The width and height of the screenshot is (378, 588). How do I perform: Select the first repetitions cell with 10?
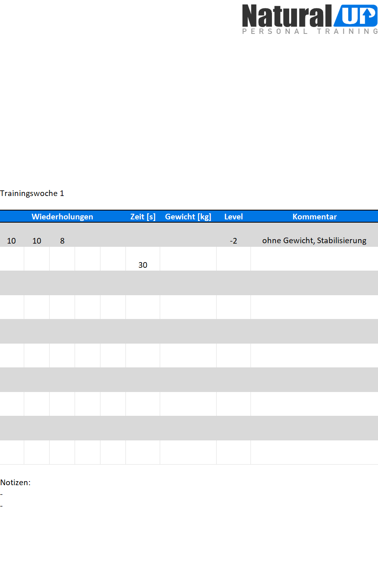pos(12,235)
